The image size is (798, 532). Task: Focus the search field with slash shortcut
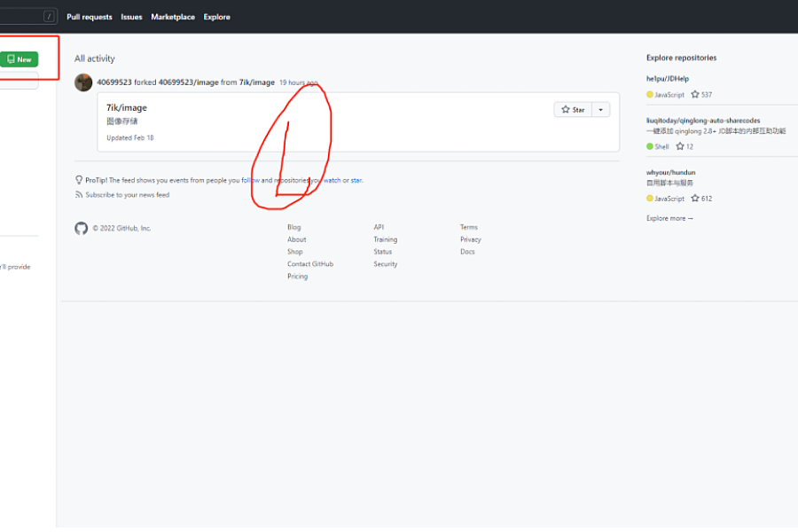(28, 16)
